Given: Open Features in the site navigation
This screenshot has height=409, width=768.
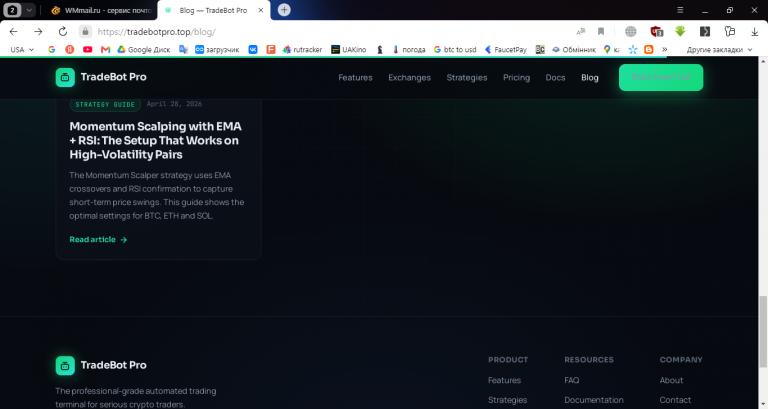Looking at the screenshot, I should click(356, 77).
